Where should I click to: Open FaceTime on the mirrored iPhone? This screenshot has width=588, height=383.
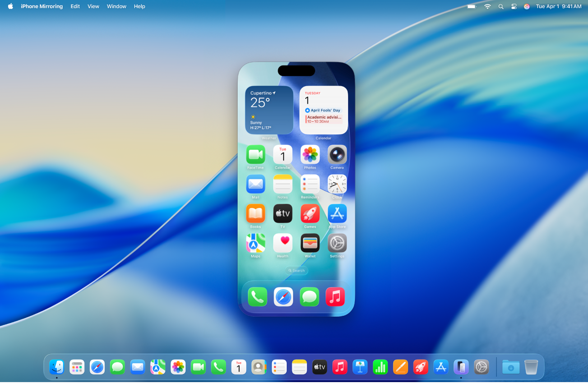point(255,155)
